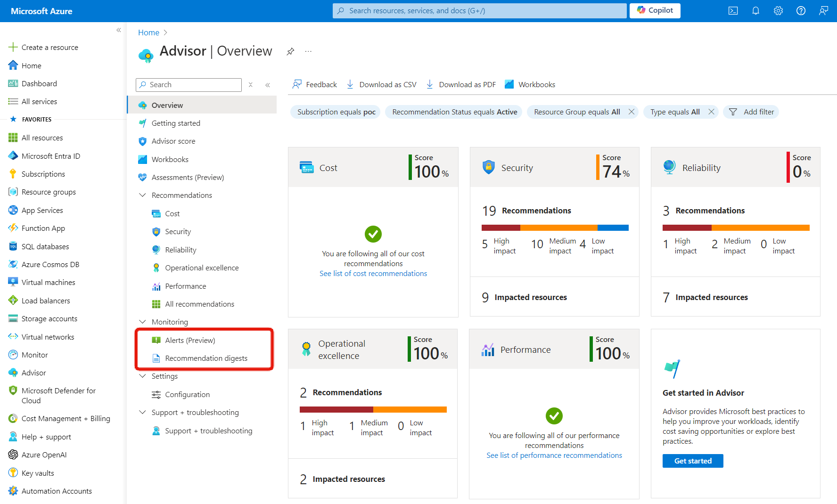
Task: Click Add filter button
Action: [x=751, y=112]
